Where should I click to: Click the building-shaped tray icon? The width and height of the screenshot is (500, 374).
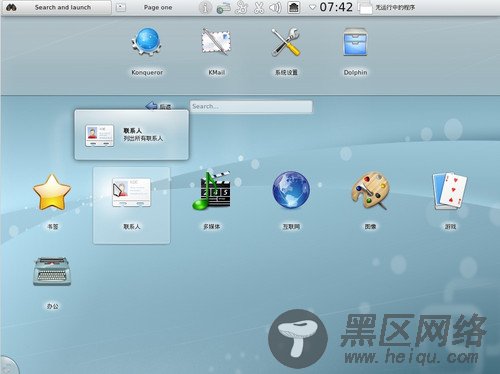[293, 7]
